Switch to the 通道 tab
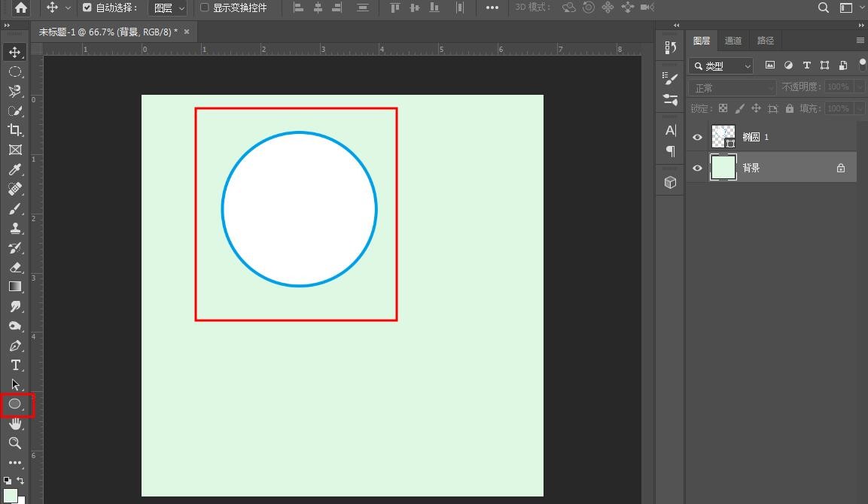 tap(732, 40)
